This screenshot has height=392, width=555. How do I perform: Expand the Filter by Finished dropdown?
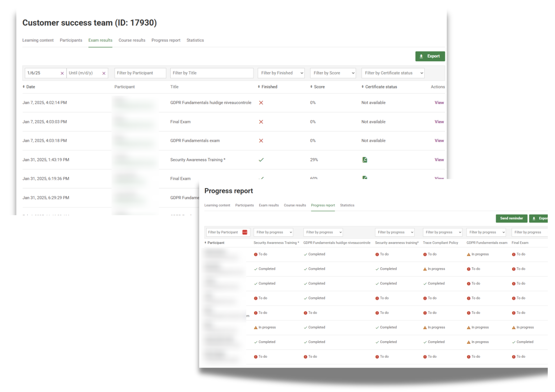click(281, 73)
